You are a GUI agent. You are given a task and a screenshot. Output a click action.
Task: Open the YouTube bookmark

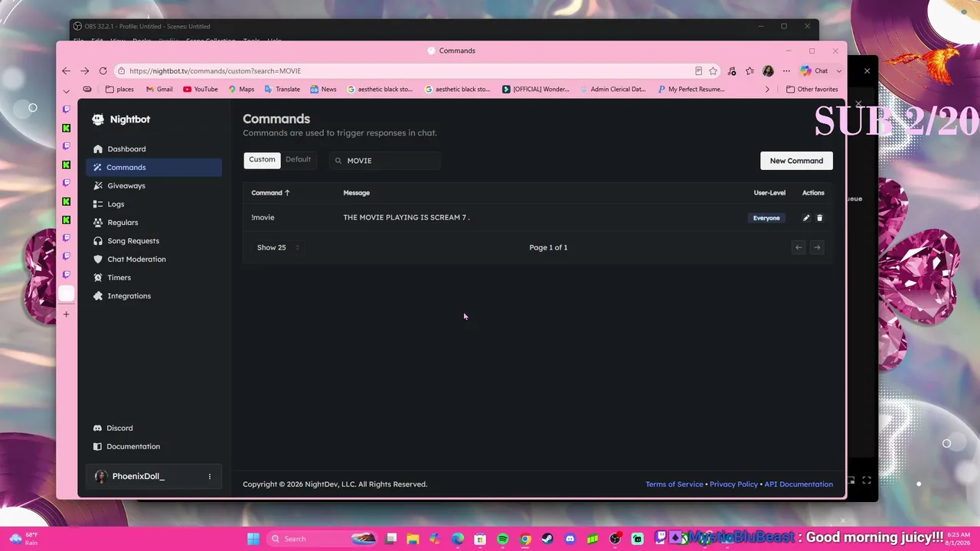click(201, 90)
